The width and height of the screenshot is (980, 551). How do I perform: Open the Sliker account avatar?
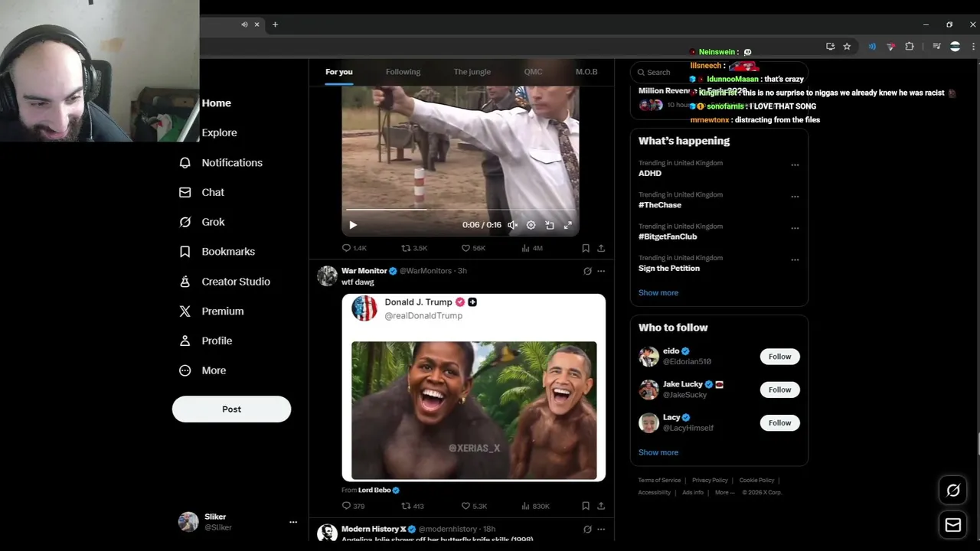pos(188,522)
